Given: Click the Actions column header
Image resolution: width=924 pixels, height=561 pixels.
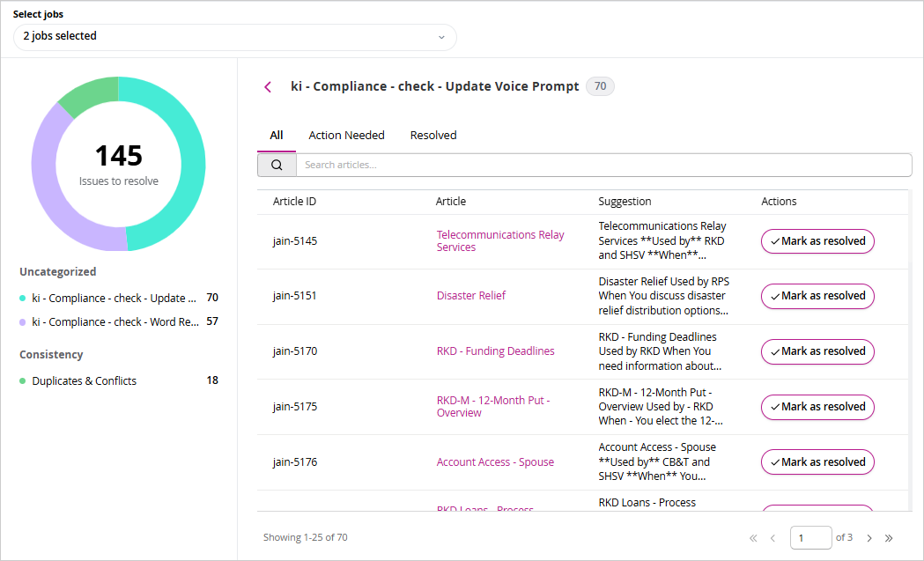Looking at the screenshot, I should pos(779,202).
